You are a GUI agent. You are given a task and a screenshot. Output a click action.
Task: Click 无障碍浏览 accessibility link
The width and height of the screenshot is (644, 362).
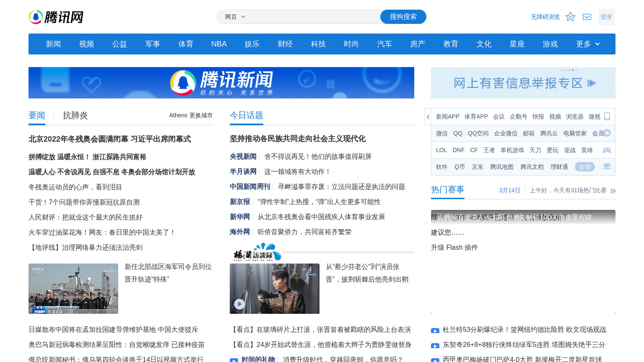pos(545,17)
